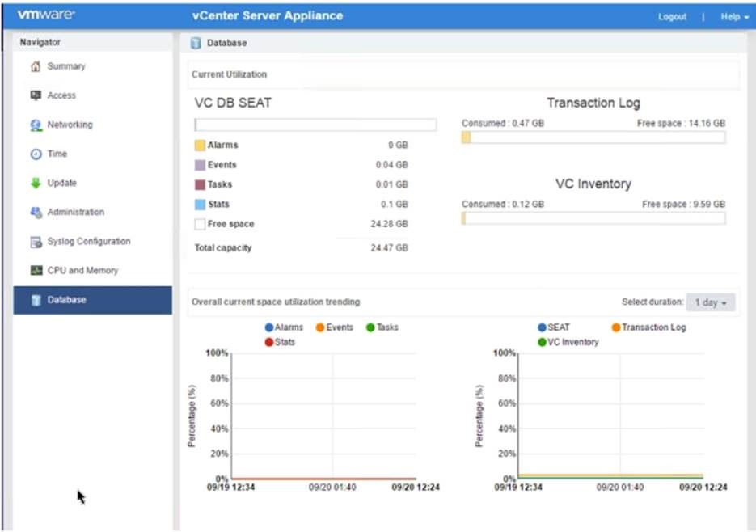Select Syslog Configuration in the Navigator

(x=88, y=242)
